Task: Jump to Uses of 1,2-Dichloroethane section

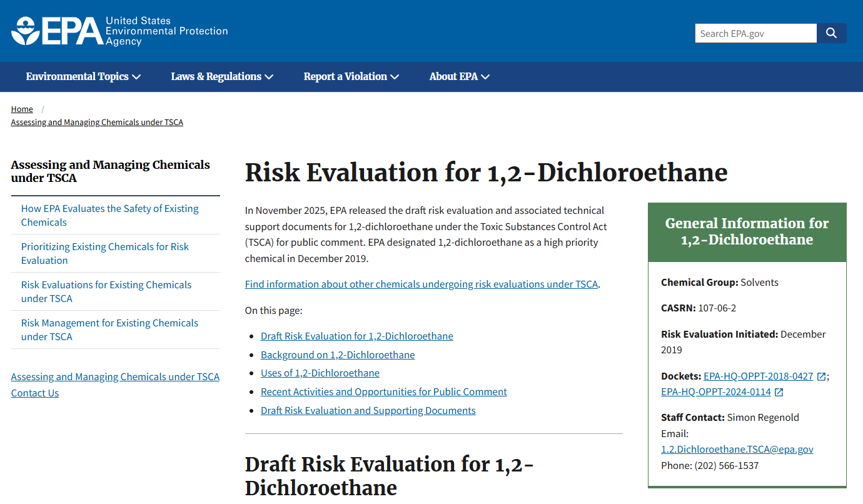Action: 320,373
